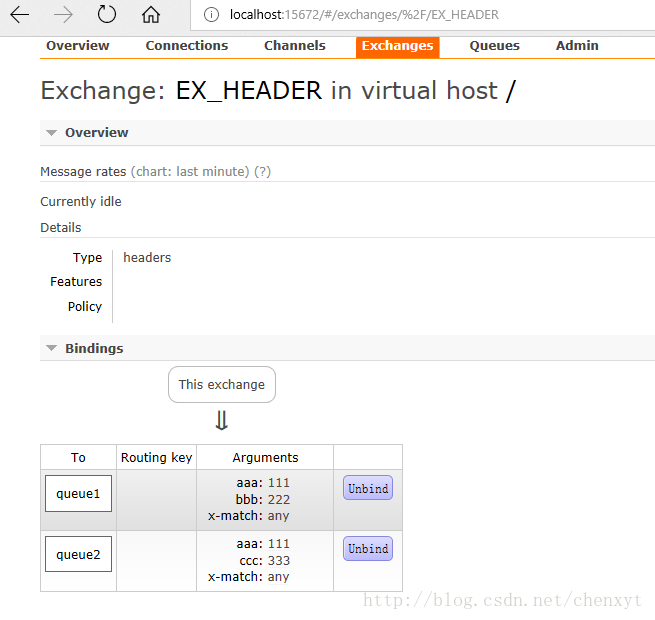Collapse the Bindings section
This screenshot has height=620, width=655.
84,348
